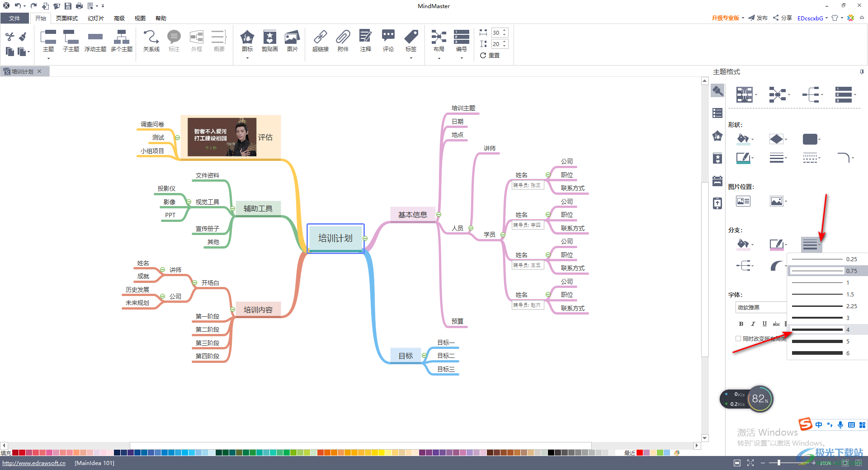Collapse the 培训内容 branch toggle
Image resolution: width=868 pixels, height=470 pixels.
[x=232, y=310]
